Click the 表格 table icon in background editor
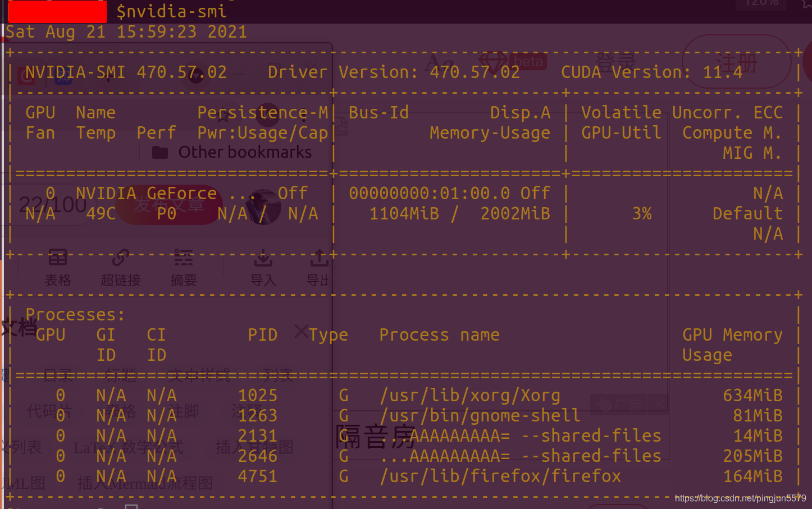This screenshot has height=509, width=812. pos(57,258)
